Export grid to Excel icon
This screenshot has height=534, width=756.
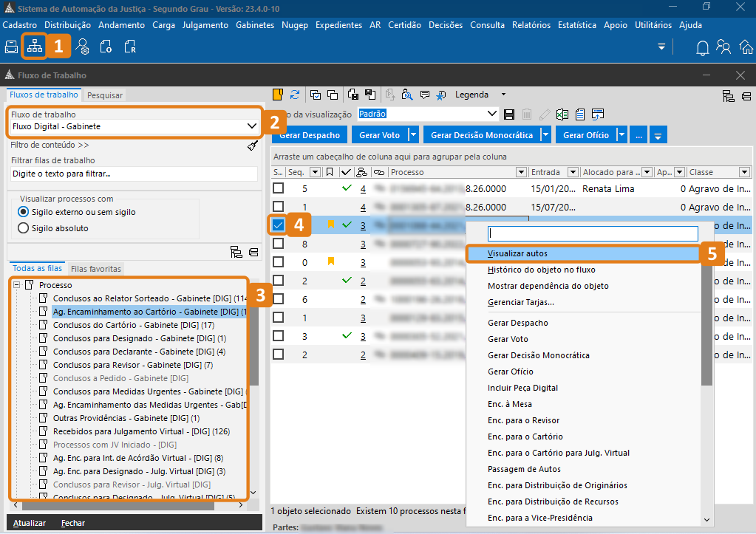click(x=562, y=114)
